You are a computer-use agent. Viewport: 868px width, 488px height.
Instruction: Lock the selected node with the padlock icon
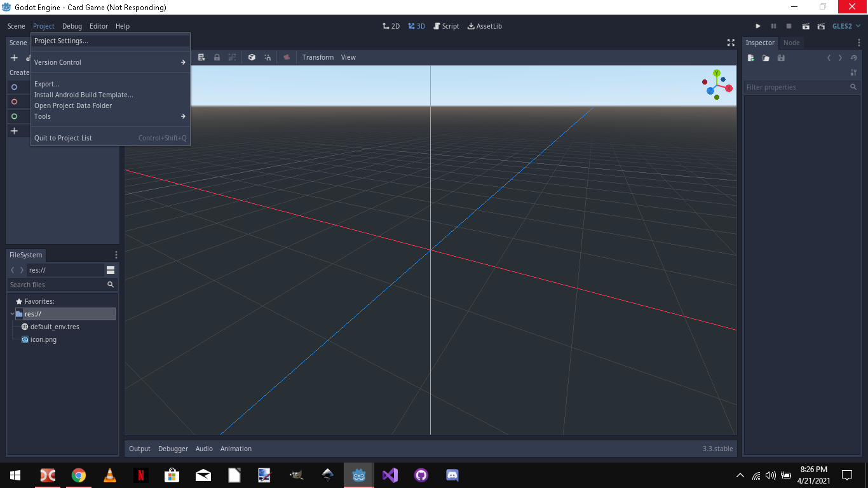click(x=217, y=57)
